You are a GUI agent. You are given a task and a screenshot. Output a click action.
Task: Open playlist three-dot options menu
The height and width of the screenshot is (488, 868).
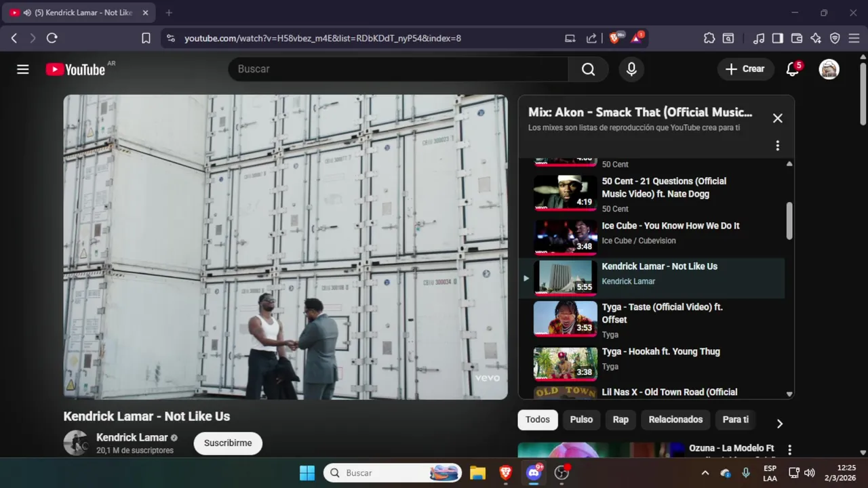(x=777, y=146)
